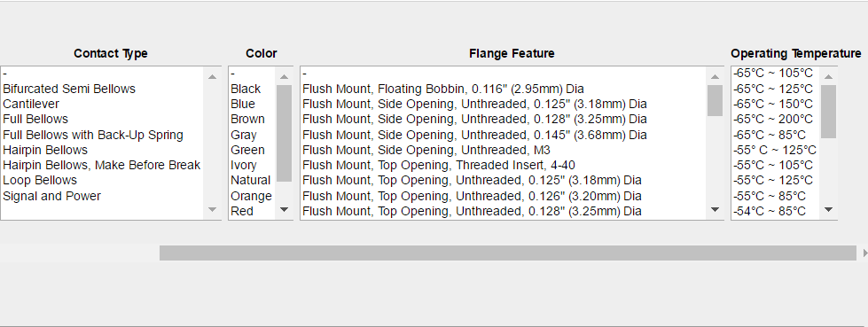Click the horizontal scrollbar right arrow

coord(864,253)
